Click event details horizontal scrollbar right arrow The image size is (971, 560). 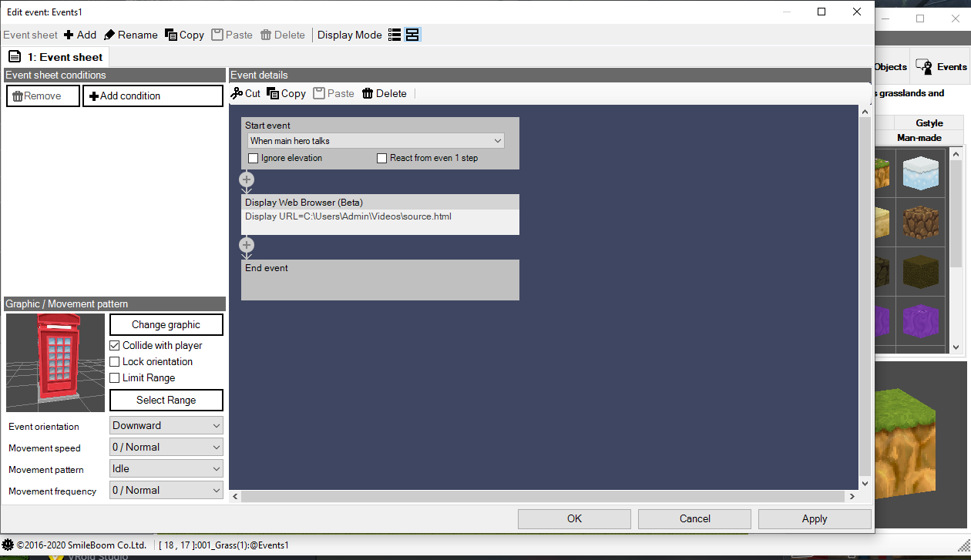852,497
